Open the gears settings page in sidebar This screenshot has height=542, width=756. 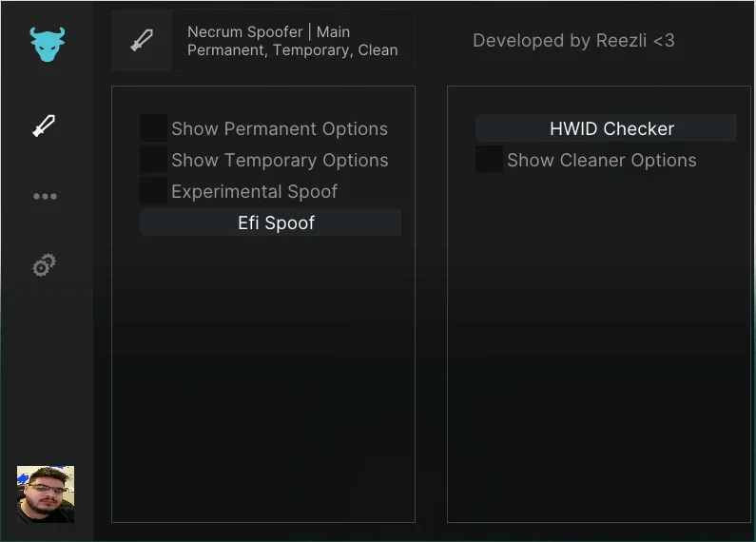point(44,264)
